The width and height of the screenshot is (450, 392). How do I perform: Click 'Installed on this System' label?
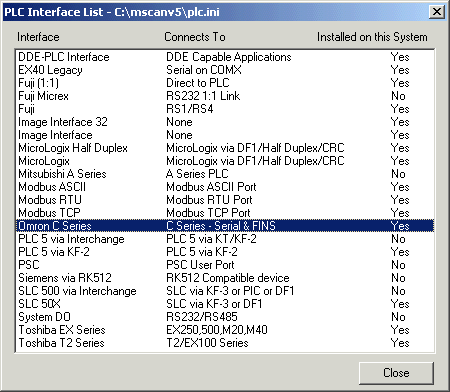tap(372, 37)
